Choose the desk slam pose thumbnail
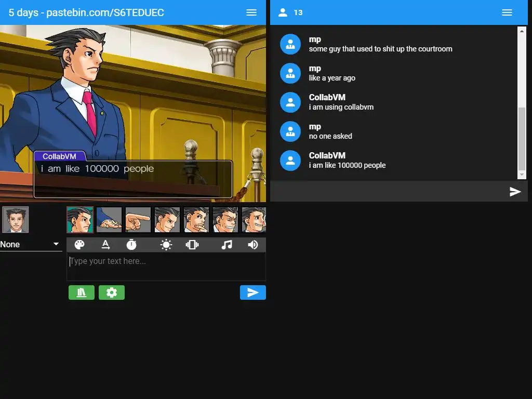532x399 pixels. click(x=109, y=220)
